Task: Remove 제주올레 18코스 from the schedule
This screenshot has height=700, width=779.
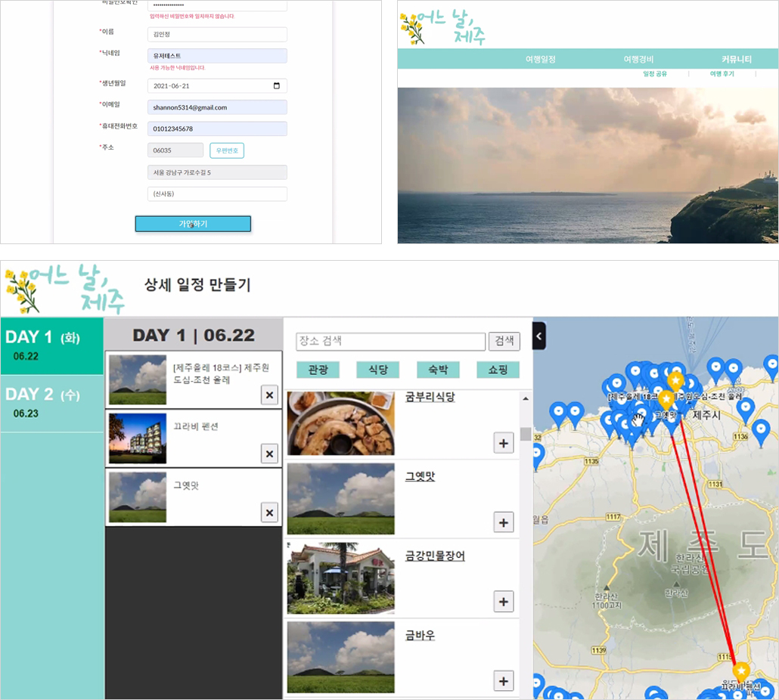Action: pos(269,395)
